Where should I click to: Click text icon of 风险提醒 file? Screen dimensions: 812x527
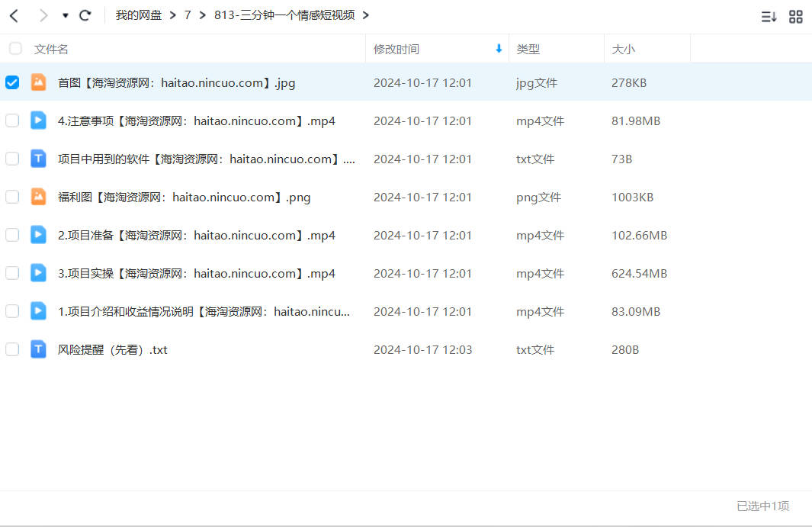click(x=38, y=349)
